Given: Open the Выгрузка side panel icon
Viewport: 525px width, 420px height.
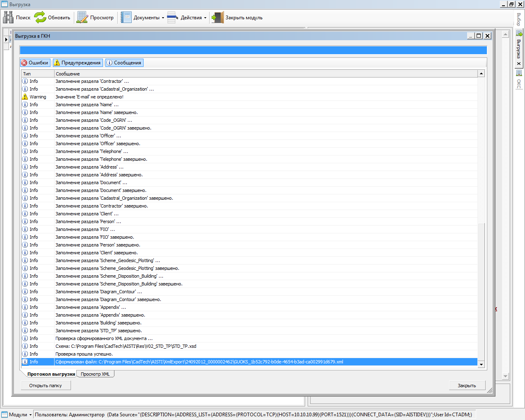Looking at the screenshot, I should click(x=519, y=34).
